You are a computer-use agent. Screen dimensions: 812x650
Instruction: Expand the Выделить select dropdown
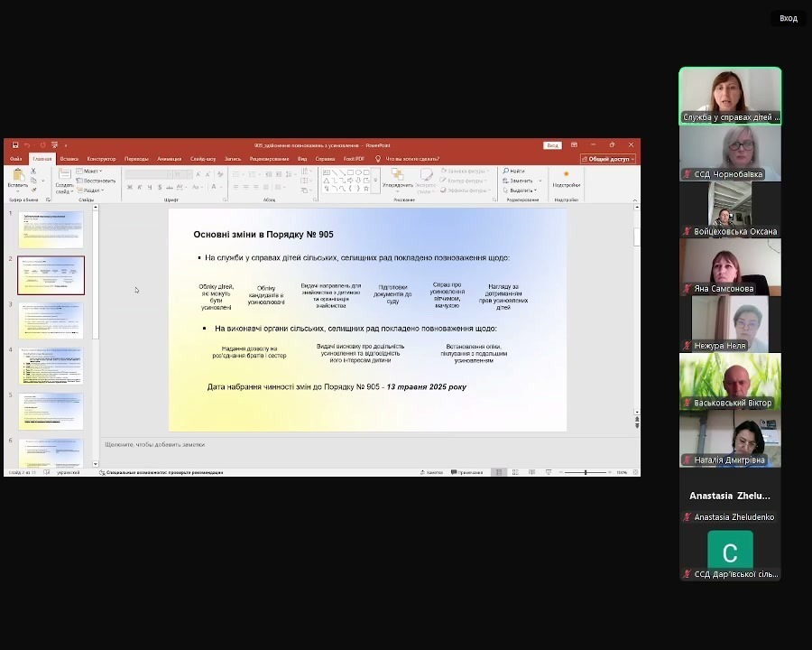(x=522, y=190)
